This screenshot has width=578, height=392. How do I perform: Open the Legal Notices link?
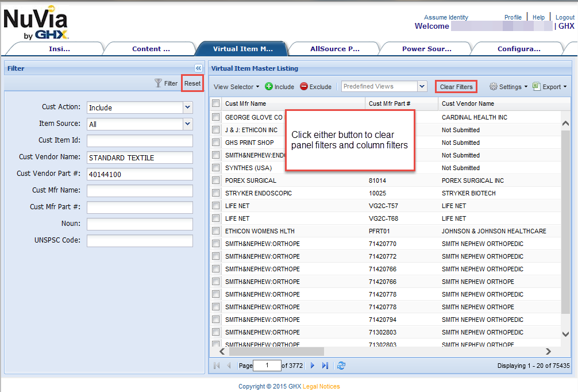coord(321,386)
